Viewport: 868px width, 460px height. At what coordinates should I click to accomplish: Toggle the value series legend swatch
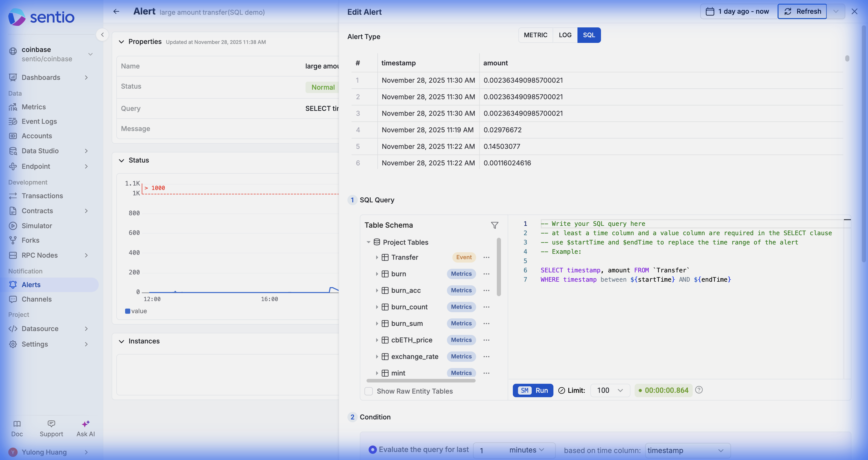(x=127, y=311)
